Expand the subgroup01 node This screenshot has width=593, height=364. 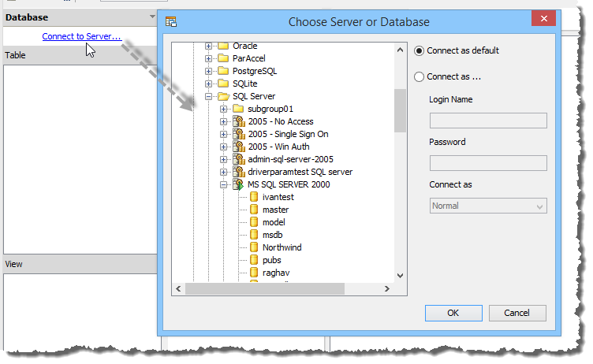tap(223, 109)
